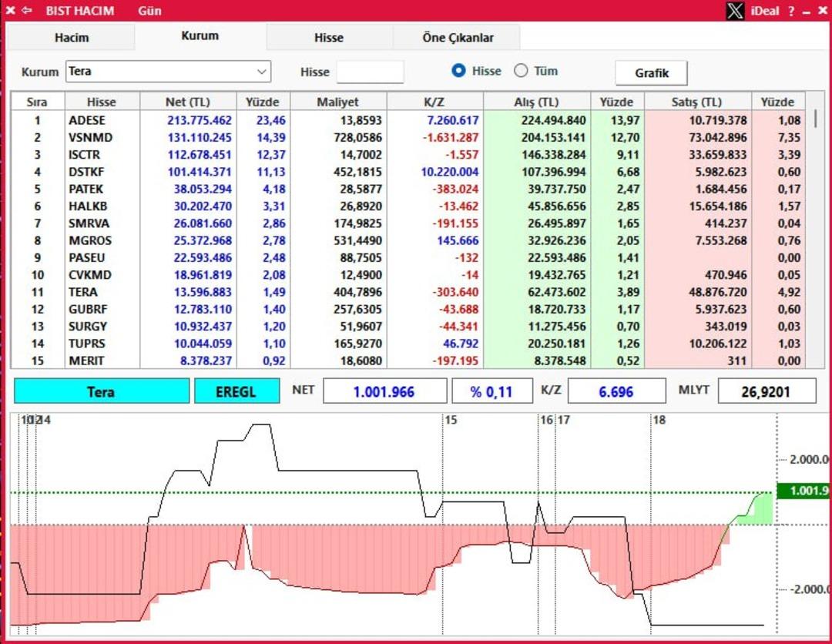Click the Alış value 204.153.141
The height and width of the screenshot is (644, 832).
(553, 137)
